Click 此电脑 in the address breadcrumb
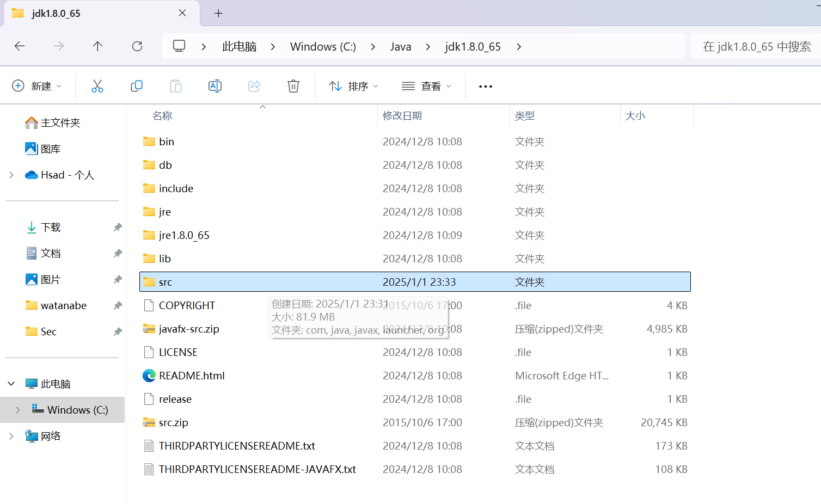This screenshot has width=821, height=504. 239,47
